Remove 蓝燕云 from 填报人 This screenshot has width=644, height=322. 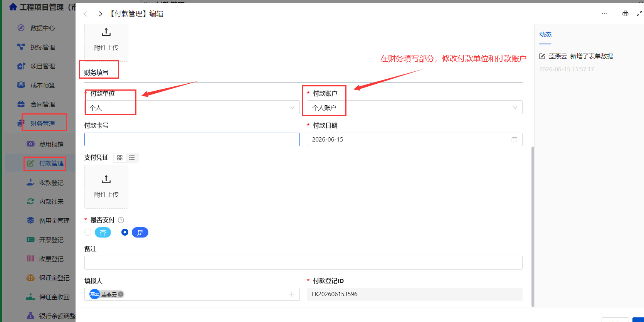click(121, 294)
